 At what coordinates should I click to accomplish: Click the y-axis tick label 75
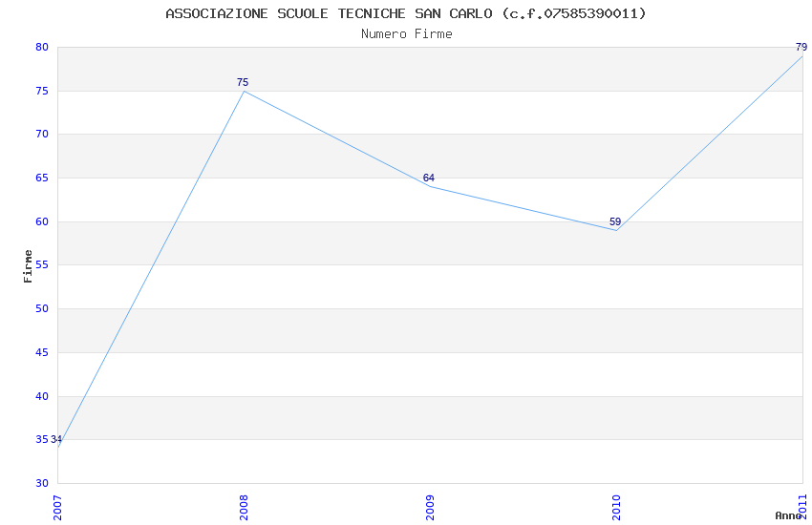point(42,91)
